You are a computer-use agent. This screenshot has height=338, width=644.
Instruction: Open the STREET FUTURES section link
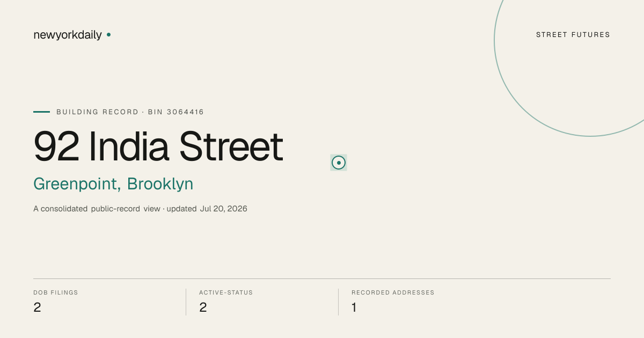[573, 35]
